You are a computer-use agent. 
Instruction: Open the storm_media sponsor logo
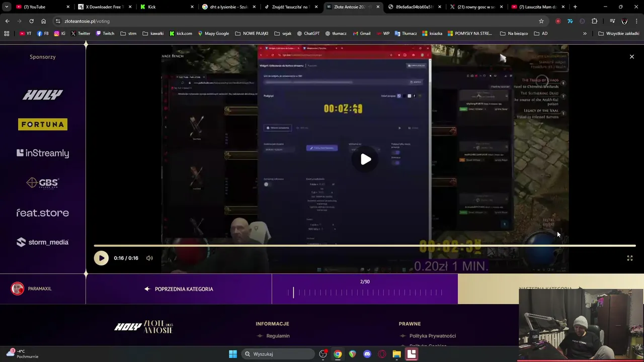click(43, 242)
